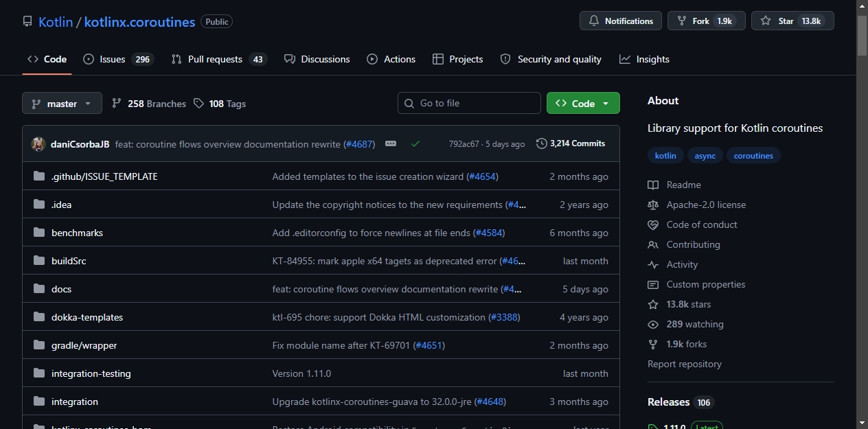View the commit checks status checkmark
The width and height of the screenshot is (868, 429).
pos(415,143)
